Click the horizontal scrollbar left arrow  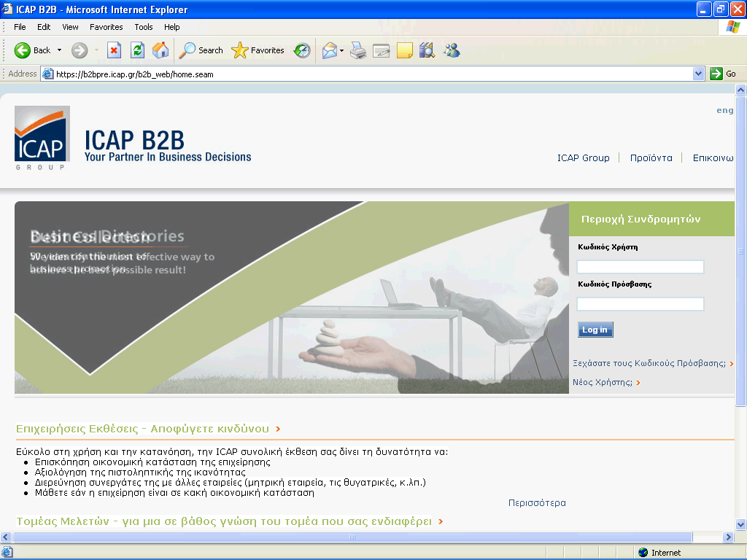(x=6, y=537)
